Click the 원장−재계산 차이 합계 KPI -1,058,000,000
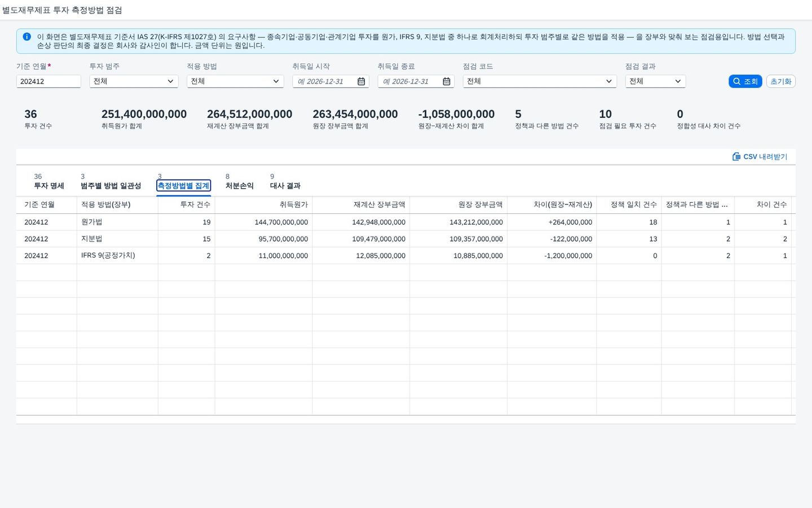812x508 pixels. (x=456, y=114)
